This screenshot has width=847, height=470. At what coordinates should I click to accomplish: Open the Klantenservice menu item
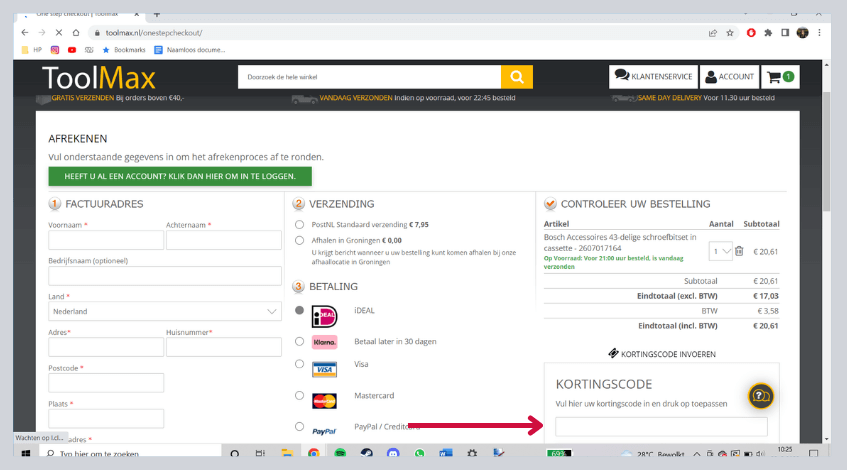tap(653, 77)
